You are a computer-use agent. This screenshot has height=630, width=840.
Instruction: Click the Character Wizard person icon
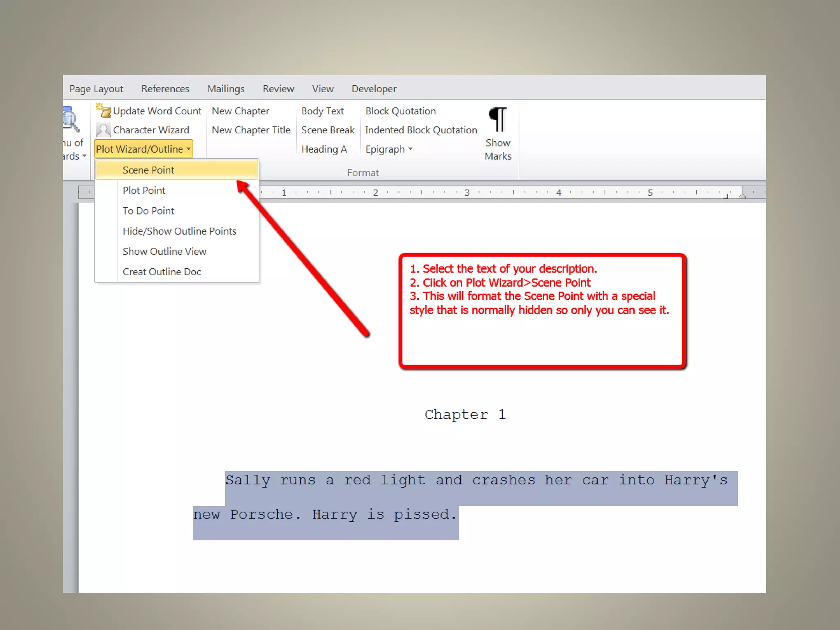click(103, 130)
